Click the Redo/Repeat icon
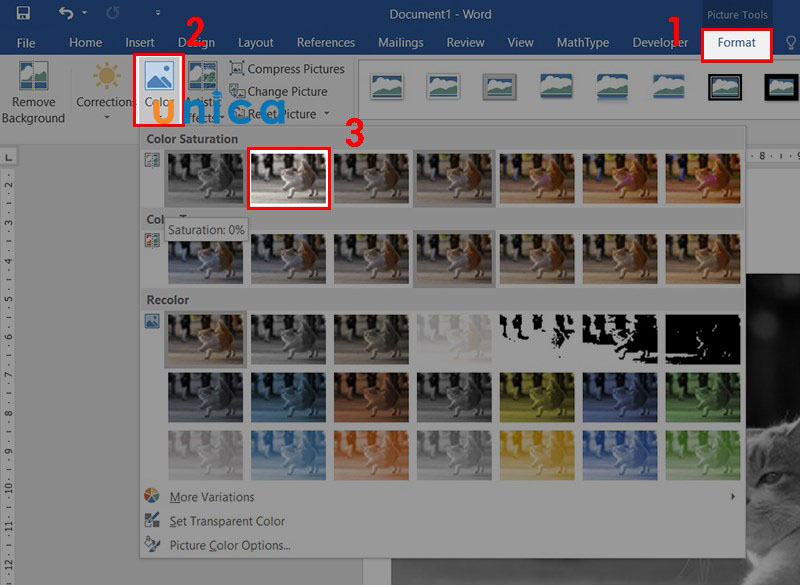This screenshot has width=800, height=585. [113, 13]
